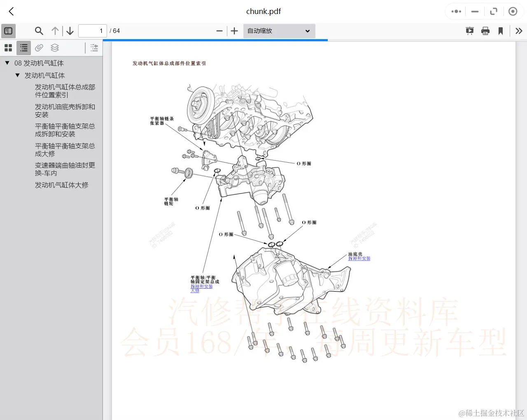Open the 大修 link in the diagram
Image resolution: width=527 pixels, height=420 pixels.
click(x=194, y=290)
